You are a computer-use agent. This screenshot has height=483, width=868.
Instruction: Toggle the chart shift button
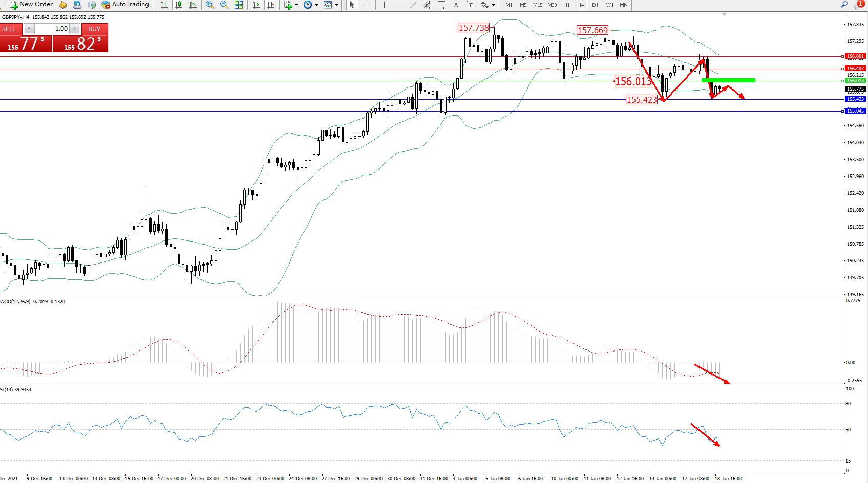271,5
